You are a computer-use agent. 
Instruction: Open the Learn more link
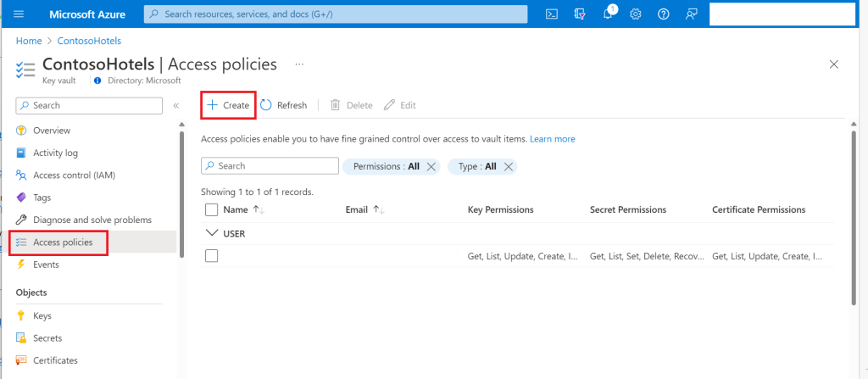pos(553,139)
